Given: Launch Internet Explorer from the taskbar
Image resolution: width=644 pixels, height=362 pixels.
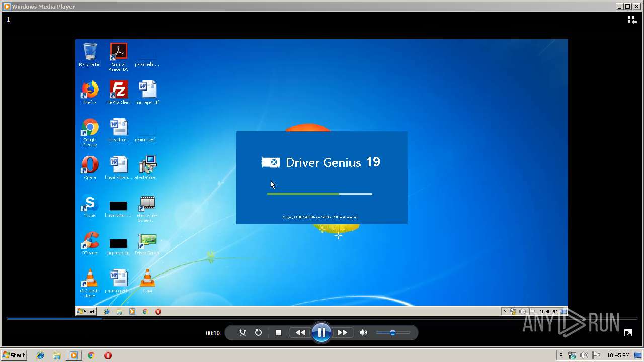Looking at the screenshot, I should click(40, 355).
